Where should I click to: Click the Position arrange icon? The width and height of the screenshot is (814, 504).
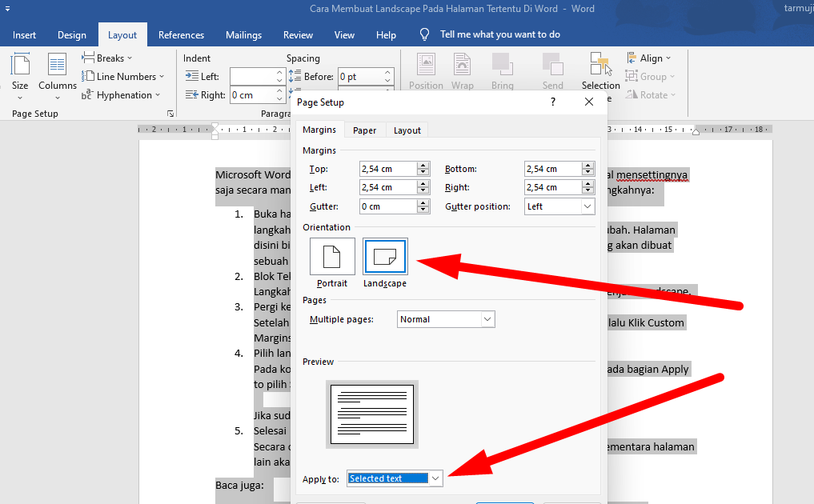[426, 72]
